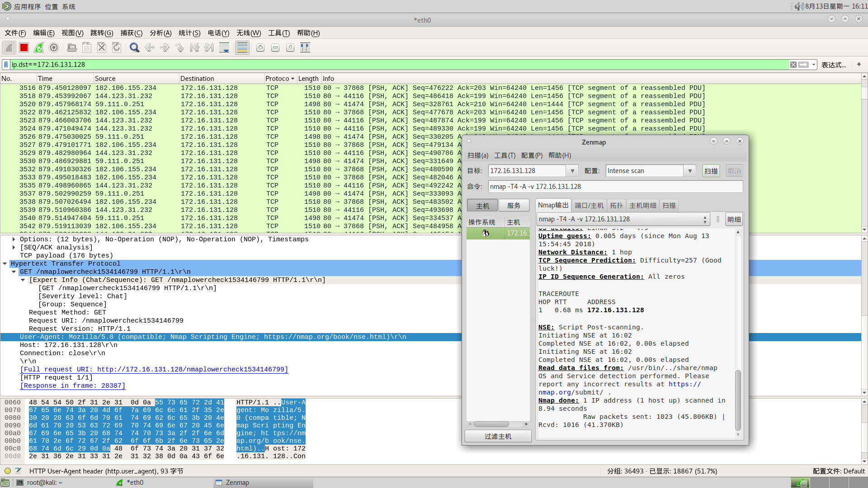Clear the display filter
Screen dimensions: 868x488
tap(793, 65)
